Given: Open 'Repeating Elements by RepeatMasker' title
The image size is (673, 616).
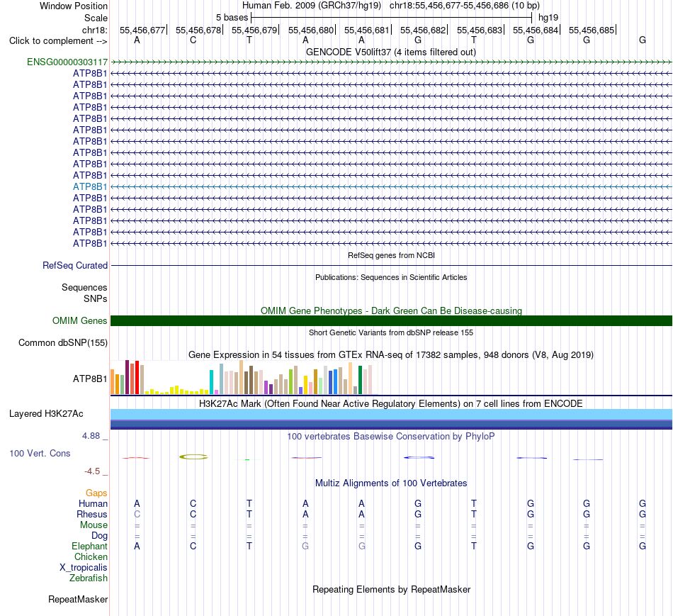Looking at the screenshot, I should point(391,590).
